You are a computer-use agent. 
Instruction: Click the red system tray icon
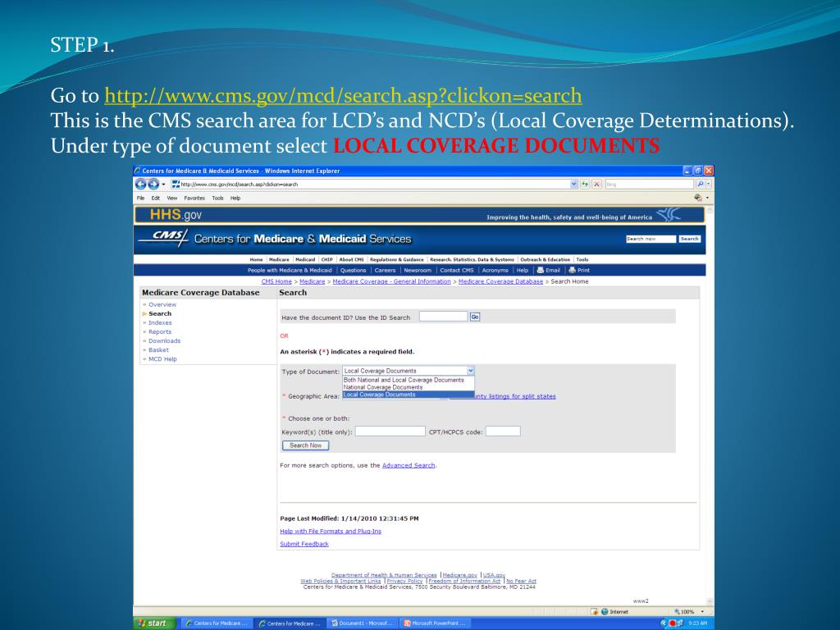pos(673,623)
